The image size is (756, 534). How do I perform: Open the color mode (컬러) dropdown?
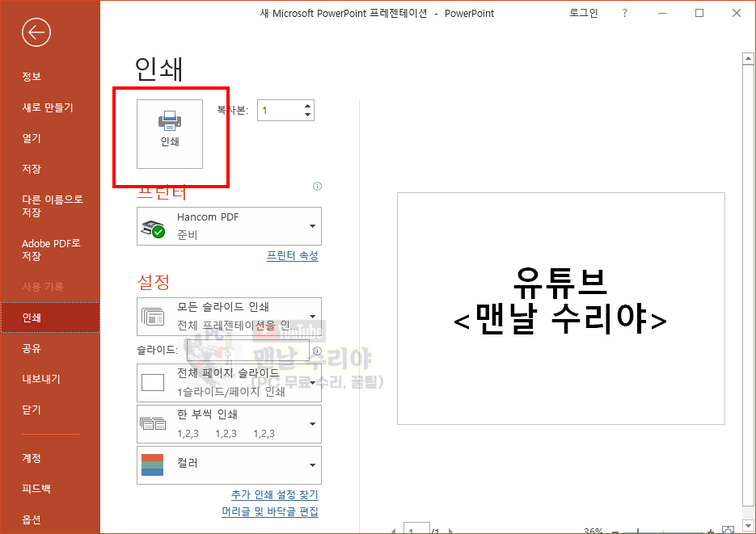(229, 465)
